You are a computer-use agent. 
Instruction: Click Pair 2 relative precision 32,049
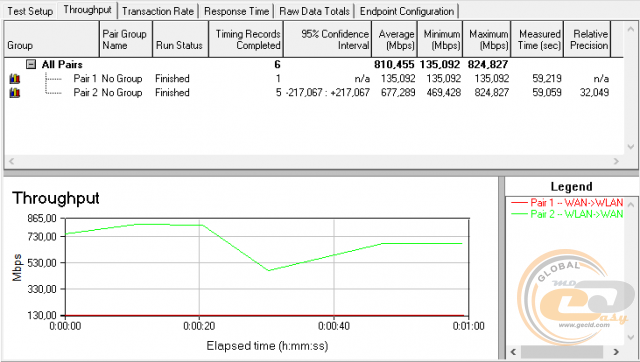594,93
